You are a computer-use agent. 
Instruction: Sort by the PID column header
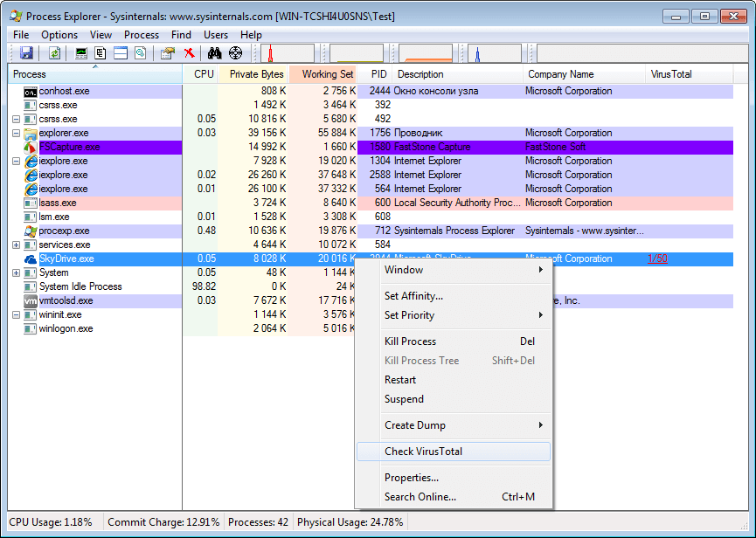(x=375, y=74)
